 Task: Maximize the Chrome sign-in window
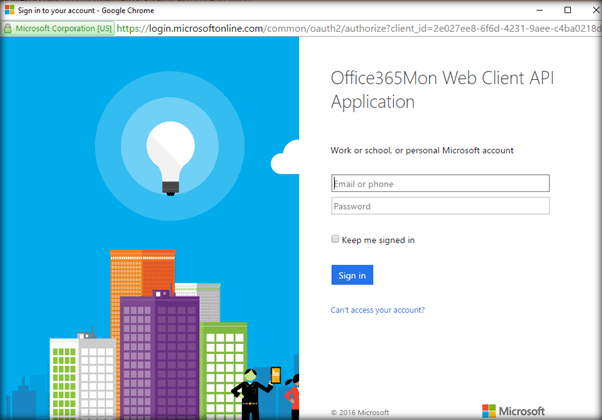click(x=567, y=10)
